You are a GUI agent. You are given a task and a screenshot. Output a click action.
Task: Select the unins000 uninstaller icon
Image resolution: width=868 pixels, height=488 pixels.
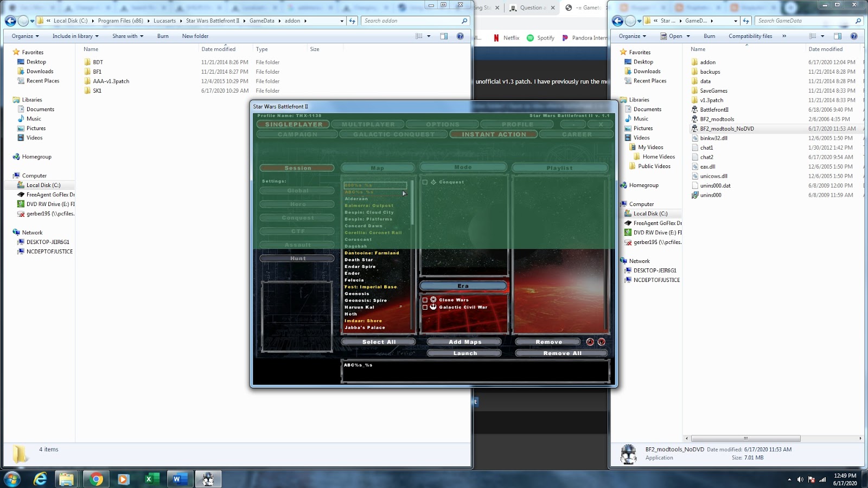[694, 195]
